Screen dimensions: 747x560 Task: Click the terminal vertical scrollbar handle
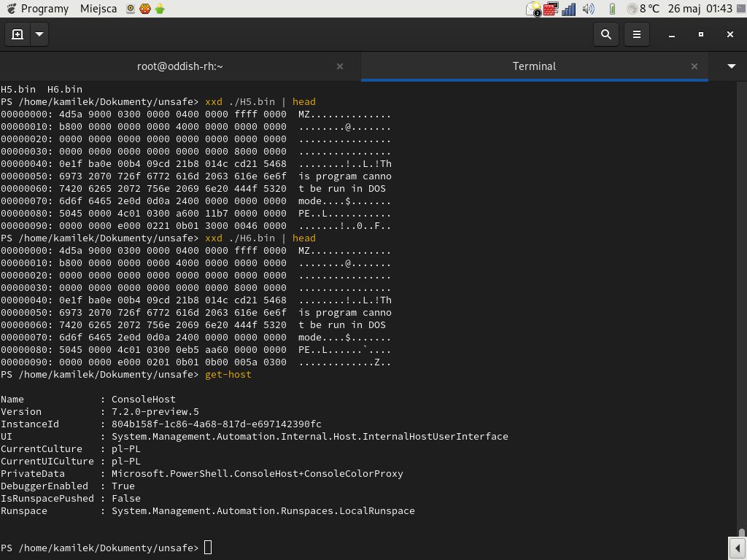coord(741,533)
